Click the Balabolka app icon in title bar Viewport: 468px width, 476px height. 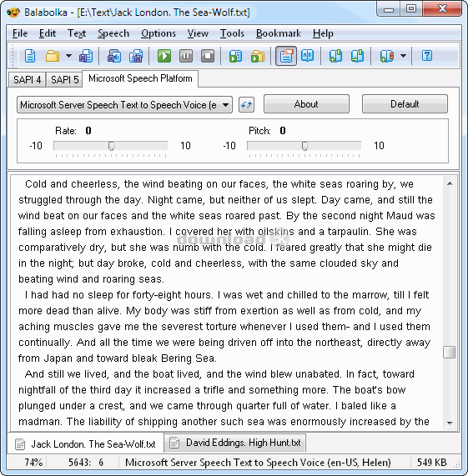point(13,13)
